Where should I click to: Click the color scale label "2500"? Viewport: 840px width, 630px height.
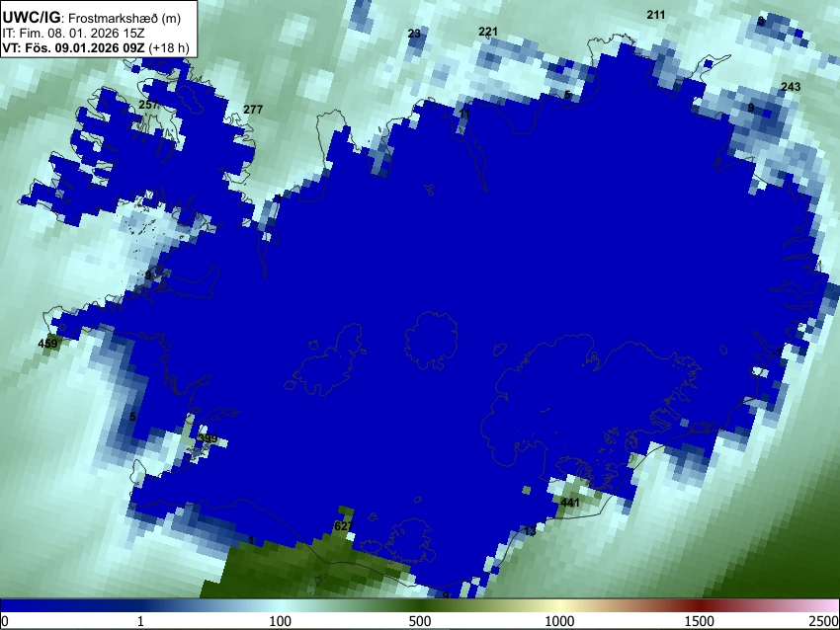824,621
